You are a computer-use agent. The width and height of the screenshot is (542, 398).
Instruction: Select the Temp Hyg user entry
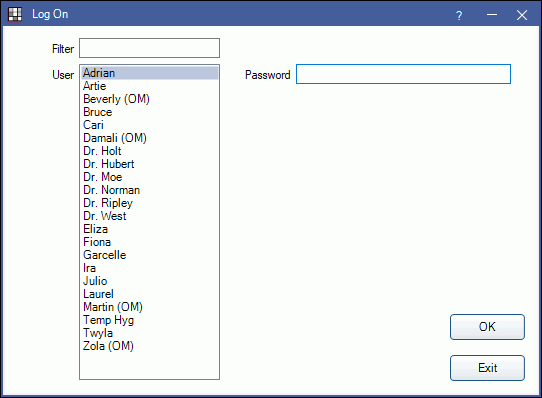tap(150, 320)
